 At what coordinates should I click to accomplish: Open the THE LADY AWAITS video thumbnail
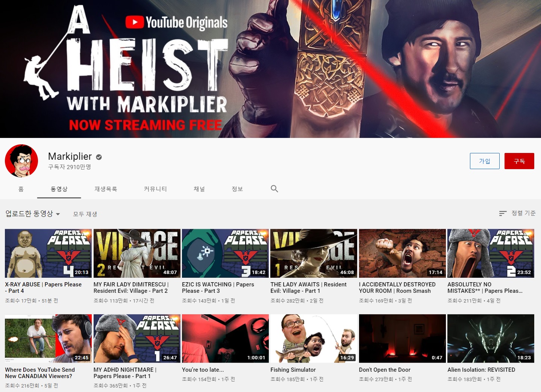pos(314,253)
